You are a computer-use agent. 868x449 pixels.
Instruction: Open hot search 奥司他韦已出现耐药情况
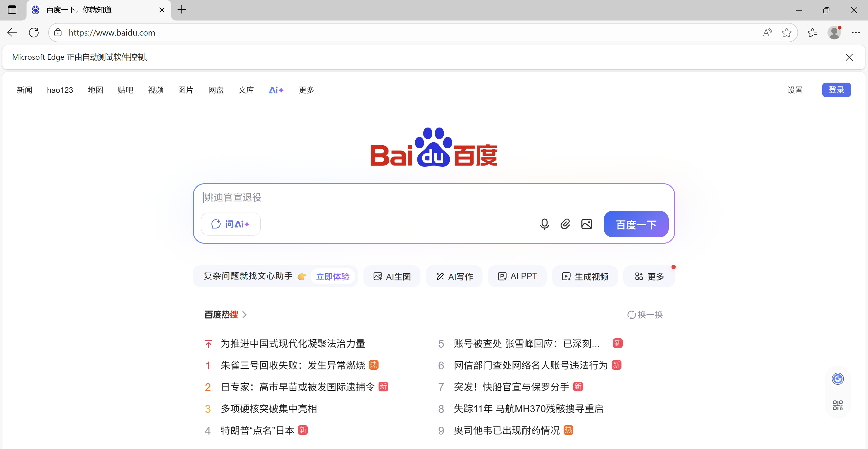click(506, 431)
